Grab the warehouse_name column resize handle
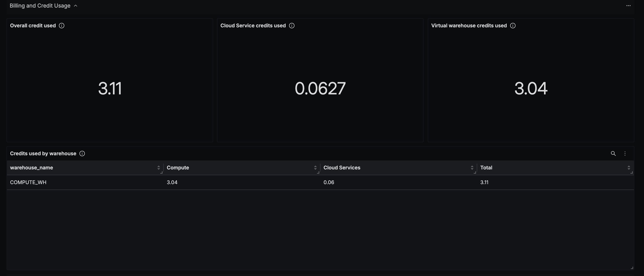 click(x=162, y=172)
